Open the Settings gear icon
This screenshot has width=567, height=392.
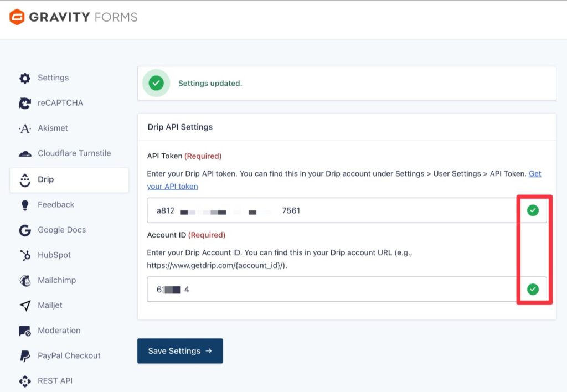(25, 78)
